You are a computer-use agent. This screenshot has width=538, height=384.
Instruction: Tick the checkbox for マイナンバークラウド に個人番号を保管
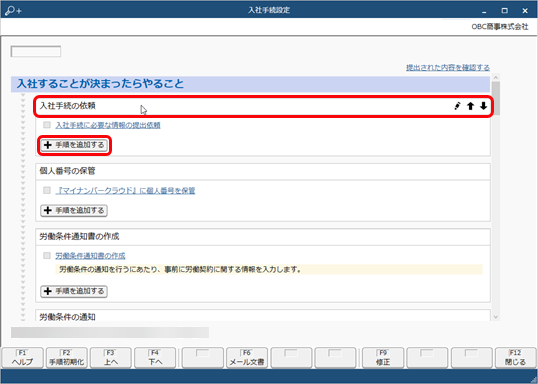click(47, 190)
